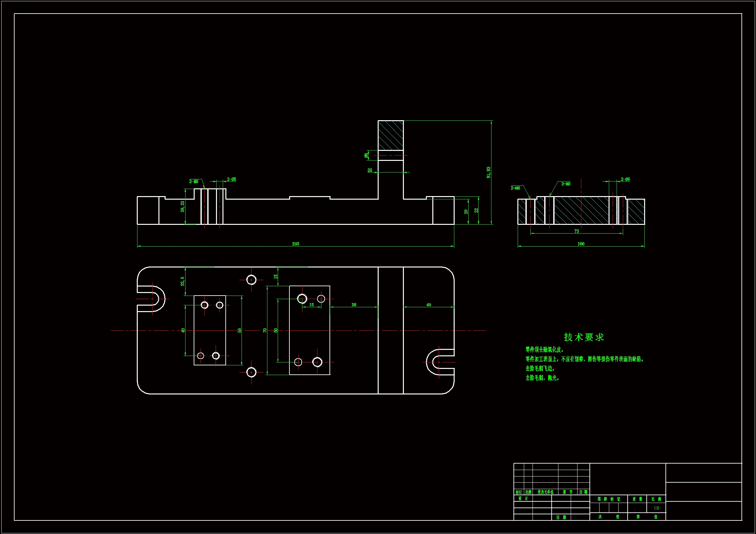
Task: Click the 2-Ø5 dimension label
Action: (x=232, y=179)
